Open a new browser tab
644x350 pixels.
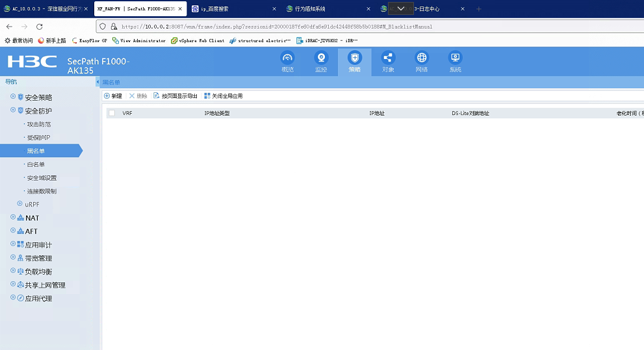(x=478, y=8)
